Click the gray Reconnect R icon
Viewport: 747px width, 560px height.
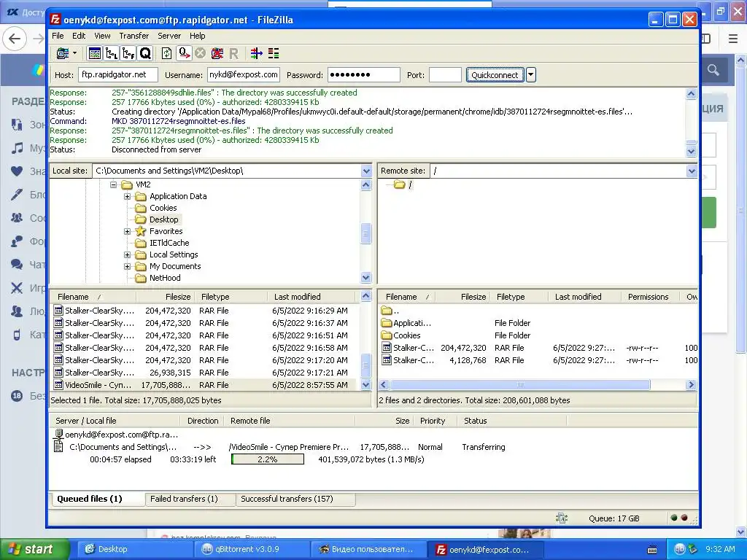click(x=233, y=53)
